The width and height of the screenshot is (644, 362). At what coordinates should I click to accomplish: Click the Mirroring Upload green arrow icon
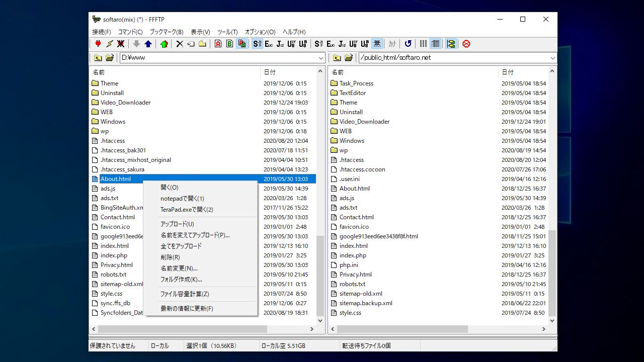164,44
